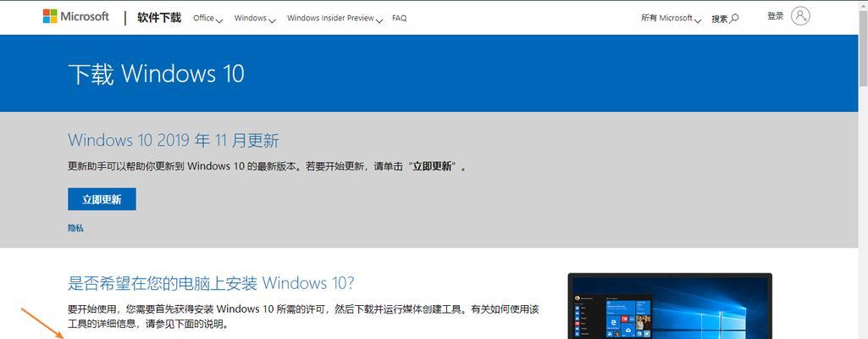The image size is (868, 339).
Task: Click the '下载 Windows 10' banner title
Action: tap(156, 74)
